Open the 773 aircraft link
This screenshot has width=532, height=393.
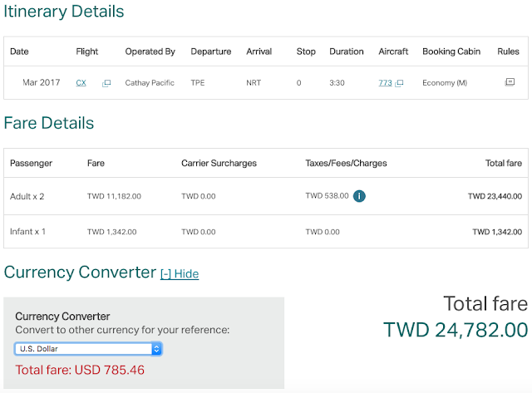pos(385,83)
